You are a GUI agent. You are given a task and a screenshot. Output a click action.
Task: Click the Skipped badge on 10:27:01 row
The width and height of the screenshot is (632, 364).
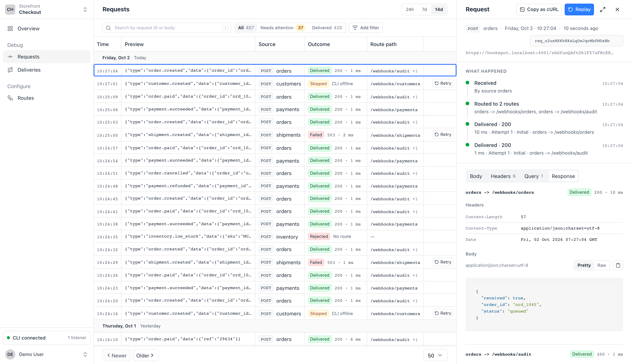tap(318, 84)
